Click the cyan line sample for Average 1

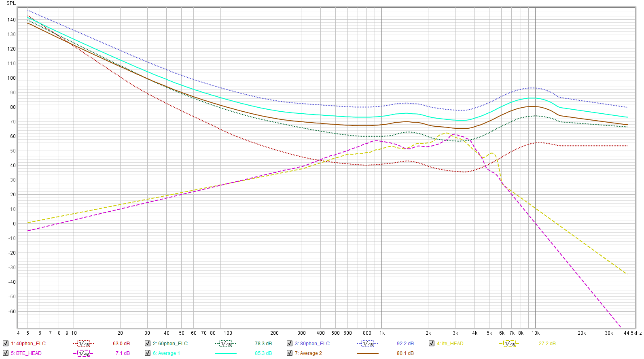click(x=226, y=353)
